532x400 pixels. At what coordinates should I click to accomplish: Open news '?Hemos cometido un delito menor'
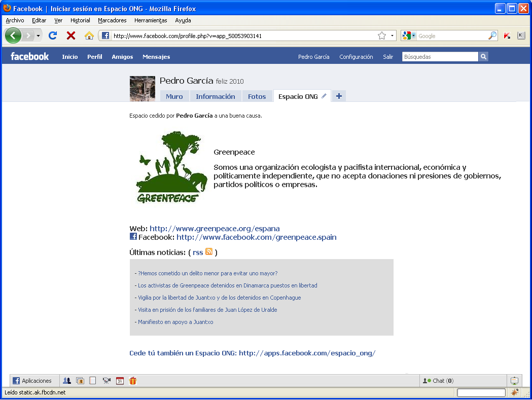click(207, 273)
